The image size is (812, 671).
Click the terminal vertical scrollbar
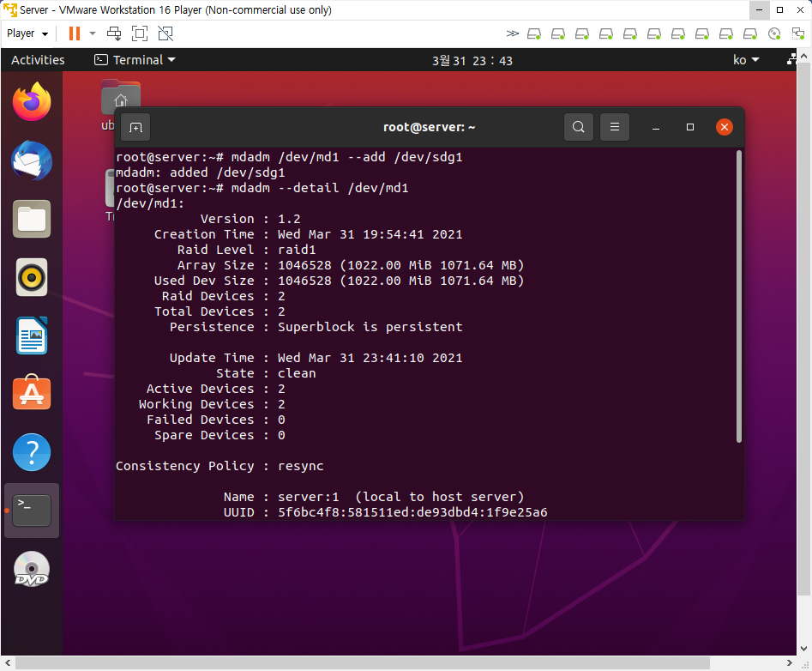(x=739, y=296)
